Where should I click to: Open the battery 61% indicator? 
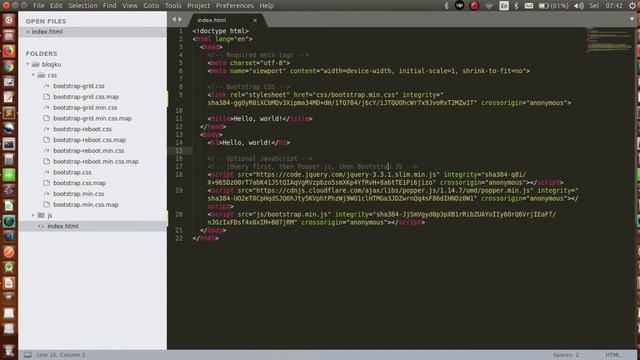click(553, 6)
